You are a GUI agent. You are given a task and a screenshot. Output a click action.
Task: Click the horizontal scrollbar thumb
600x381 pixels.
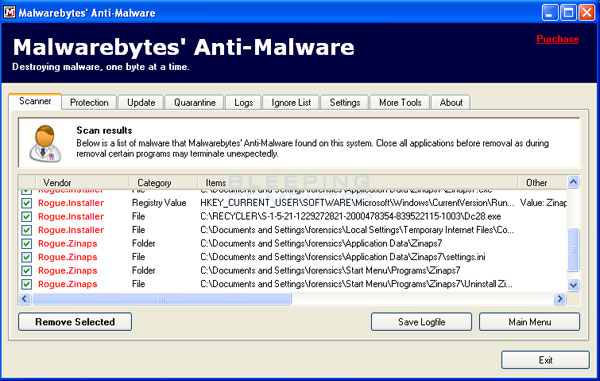point(162,299)
